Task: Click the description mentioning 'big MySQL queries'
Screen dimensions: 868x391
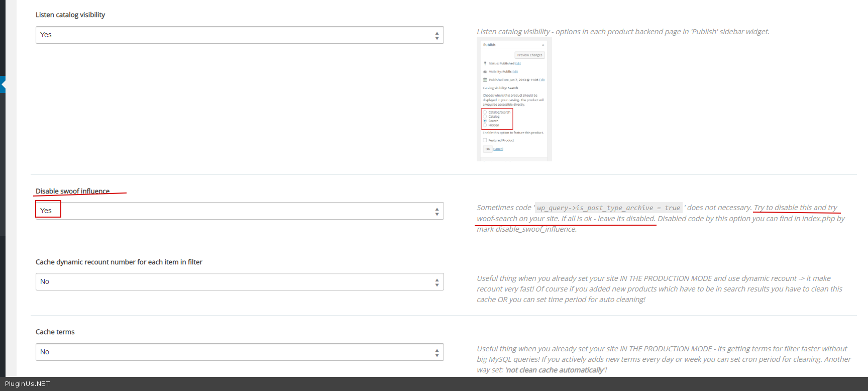Action: coord(664,359)
